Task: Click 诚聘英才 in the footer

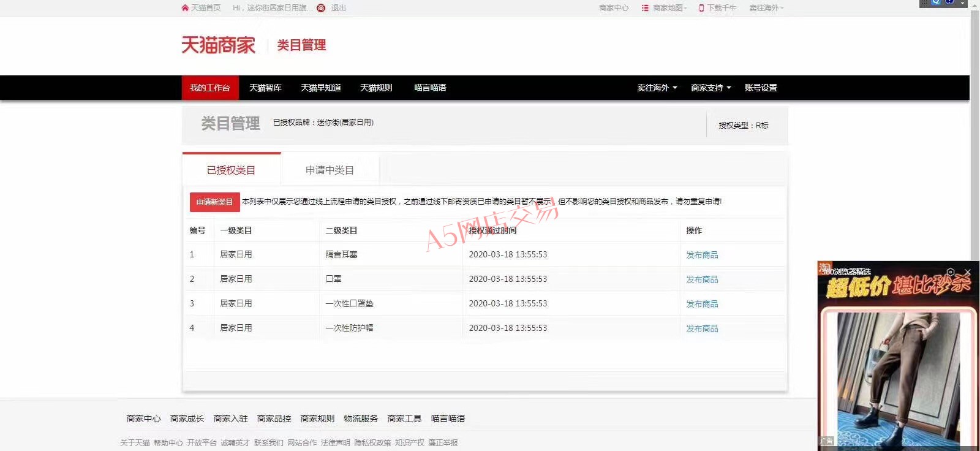Action: (235, 442)
